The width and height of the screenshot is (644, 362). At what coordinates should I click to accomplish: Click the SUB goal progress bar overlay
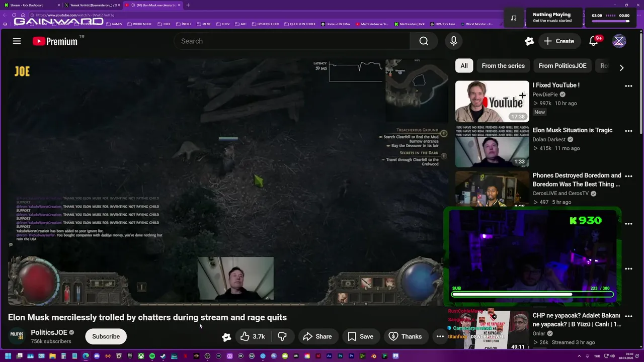click(532, 294)
